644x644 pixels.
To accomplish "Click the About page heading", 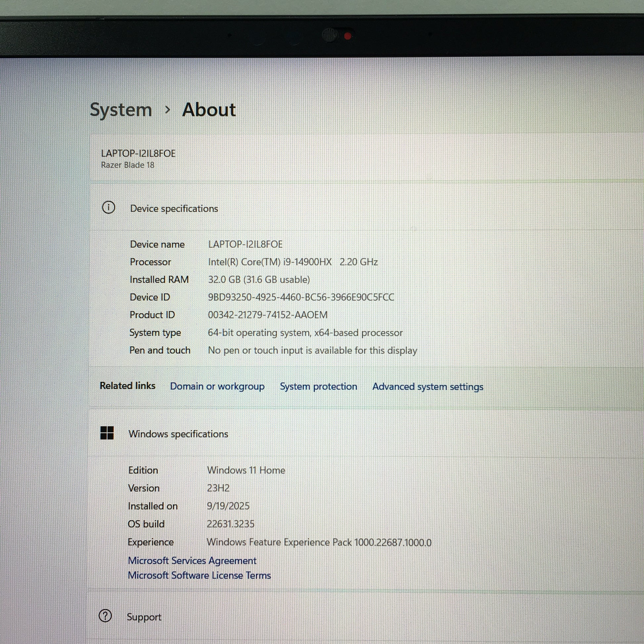I will [x=209, y=110].
